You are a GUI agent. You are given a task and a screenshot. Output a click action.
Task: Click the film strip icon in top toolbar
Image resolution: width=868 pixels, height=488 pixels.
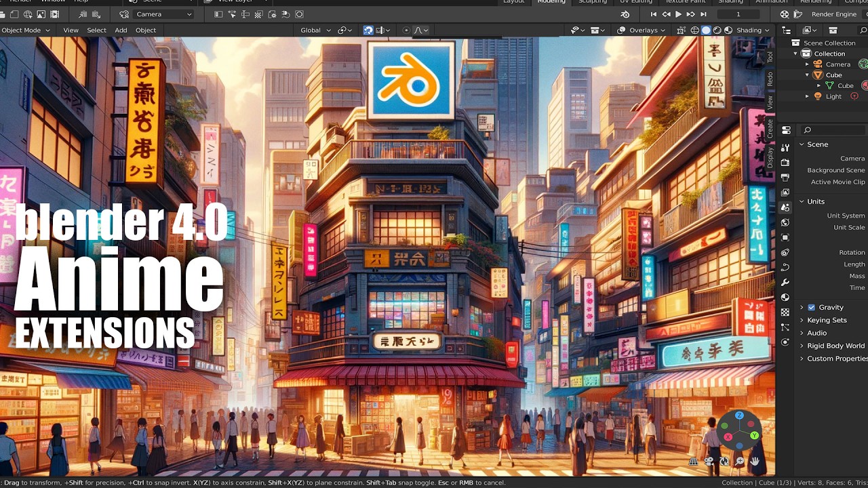55,14
